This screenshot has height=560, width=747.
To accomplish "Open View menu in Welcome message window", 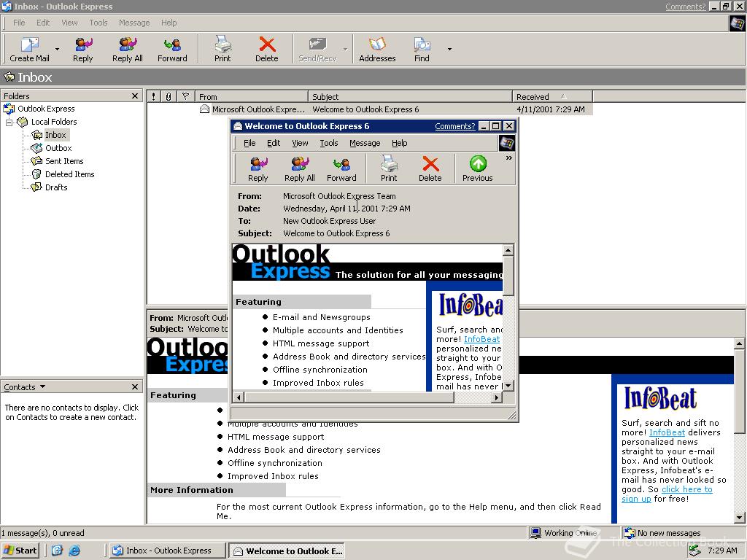I will (300, 143).
